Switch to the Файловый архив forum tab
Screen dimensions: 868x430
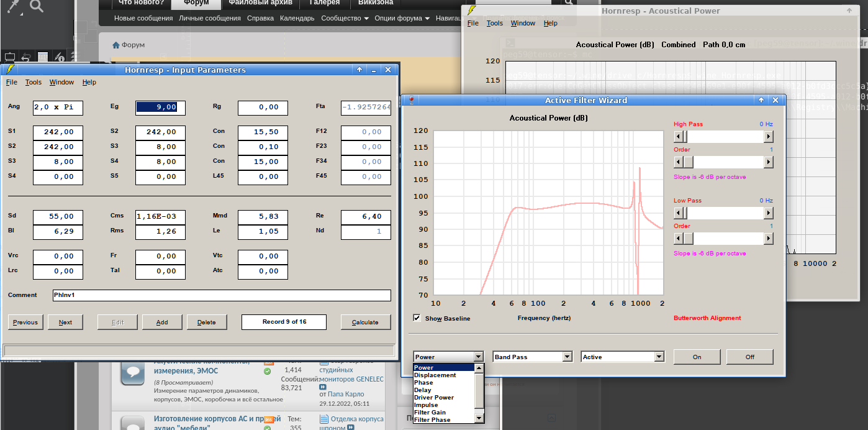260,3
